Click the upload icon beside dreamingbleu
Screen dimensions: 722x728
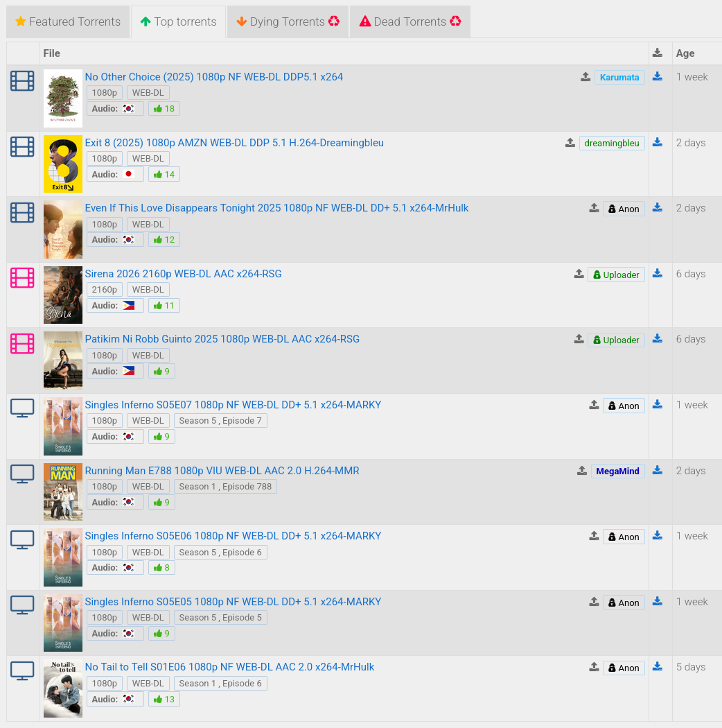click(x=570, y=143)
